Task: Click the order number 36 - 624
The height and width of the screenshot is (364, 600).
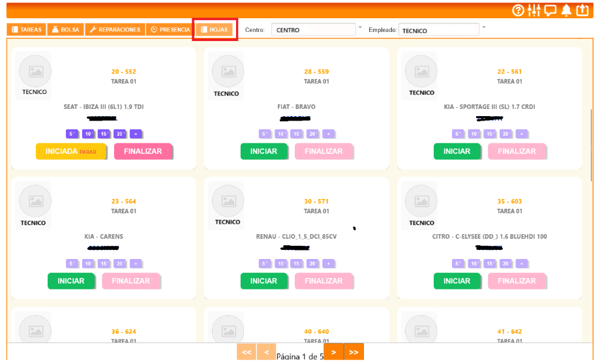Action: coord(124,331)
